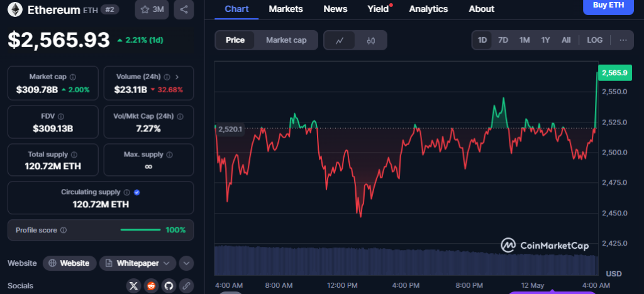
Task: Expand more website links chevron
Action: pyautogui.click(x=186, y=263)
